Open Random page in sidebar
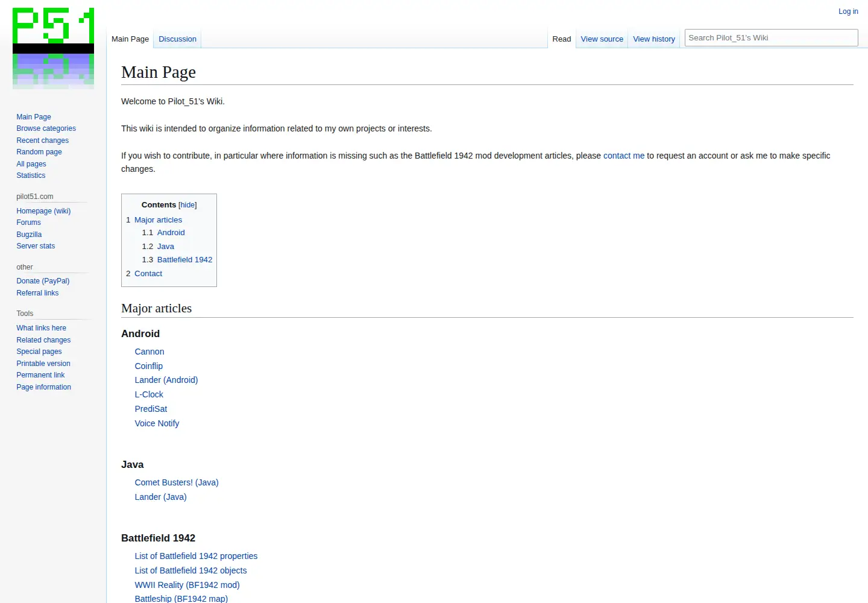Image resolution: width=868 pixels, height=603 pixels. coord(39,152)
